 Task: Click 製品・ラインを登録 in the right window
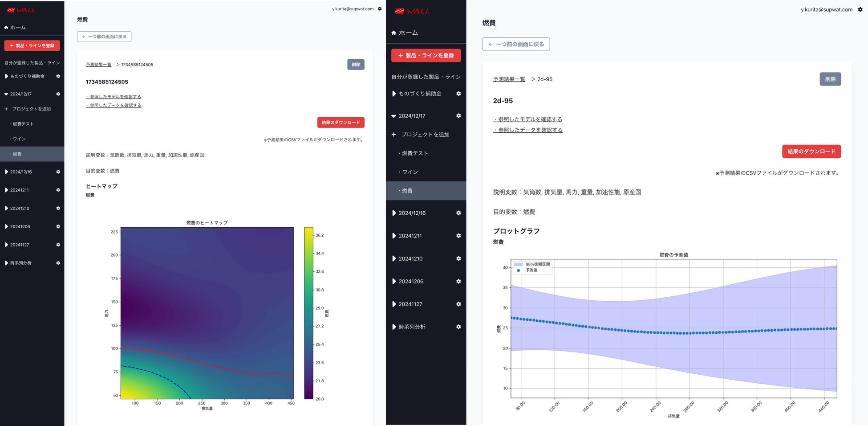pos(426,55)
